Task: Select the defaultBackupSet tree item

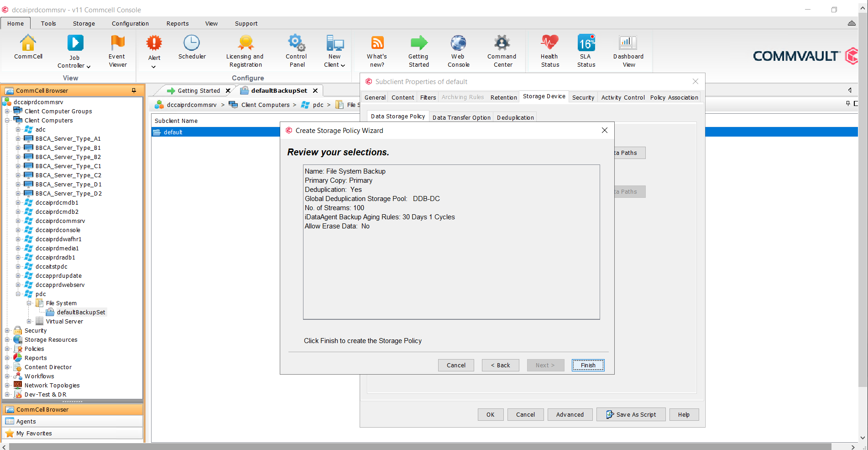Action: pos(81,312)
